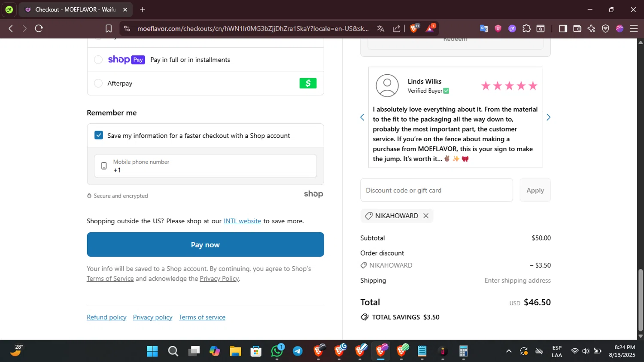Open Calculator from taskbar

point(463,351)
